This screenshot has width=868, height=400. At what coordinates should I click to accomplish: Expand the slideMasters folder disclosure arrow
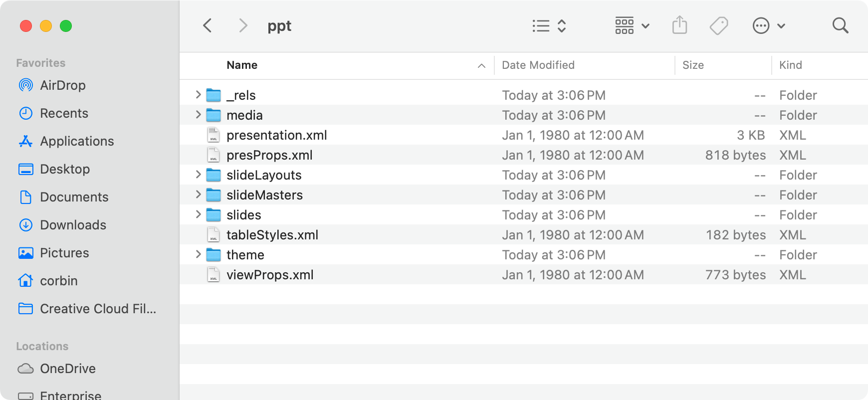coord(198,195)
